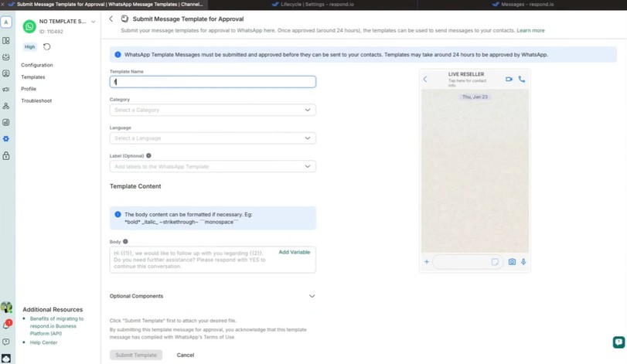Go back using the left arrow in the header
Viewport: 627px width, 364px height.
pyautogui.click(x=111, y=19)
